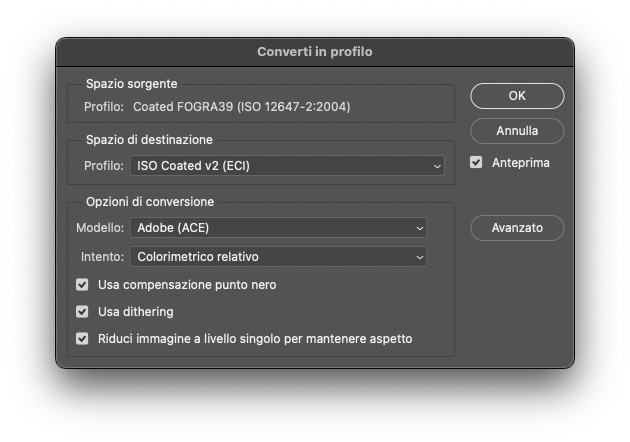Expand the Adobe (ACE) Modello dropdown
The height and width of the screenshot is (442, 630).
pyautogui.click(x=278, y=228)
